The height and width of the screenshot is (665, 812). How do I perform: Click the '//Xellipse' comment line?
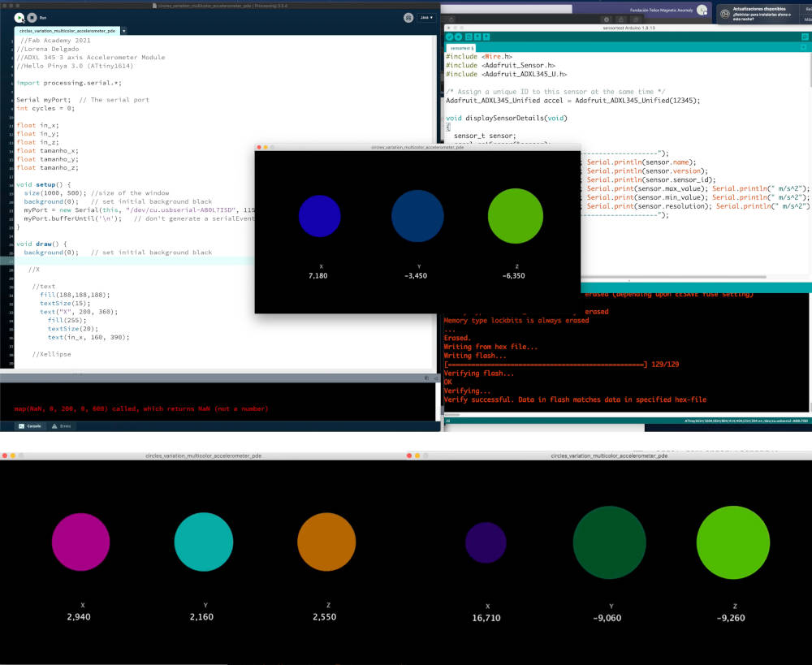coord(51,354)
